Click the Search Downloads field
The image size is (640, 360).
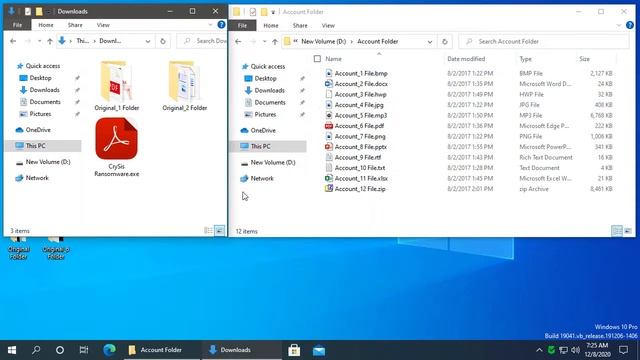click(202, 41)
